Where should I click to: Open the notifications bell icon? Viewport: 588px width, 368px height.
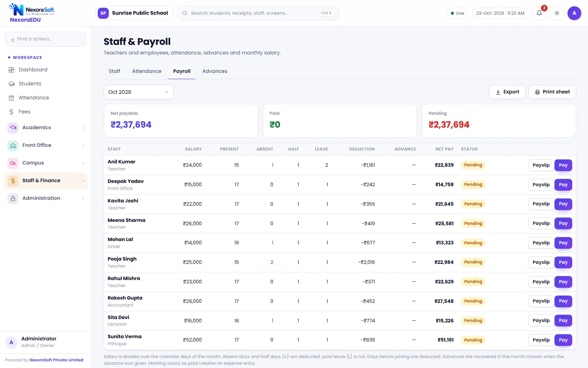coord(539,13)
